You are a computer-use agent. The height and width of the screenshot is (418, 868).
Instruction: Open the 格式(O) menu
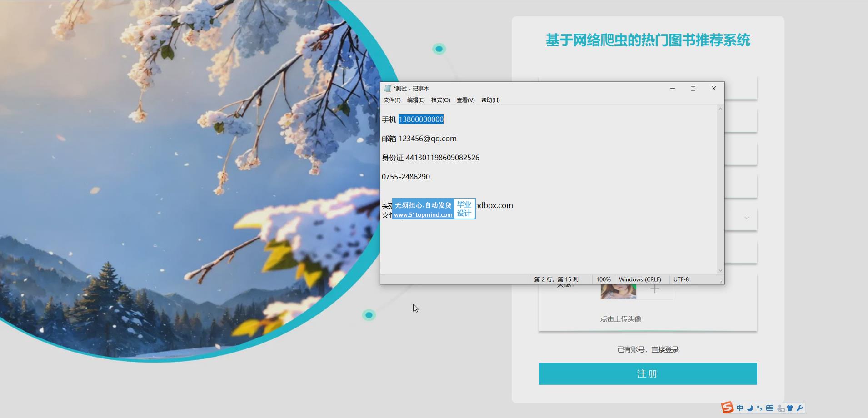[440, 100]
